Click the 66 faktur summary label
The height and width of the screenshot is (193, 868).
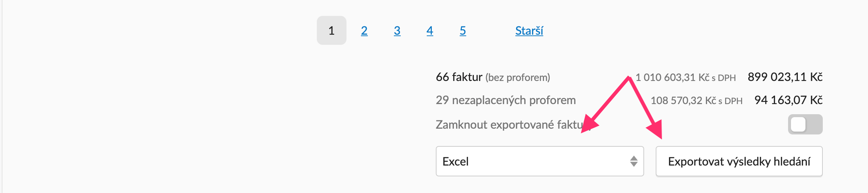459,77
